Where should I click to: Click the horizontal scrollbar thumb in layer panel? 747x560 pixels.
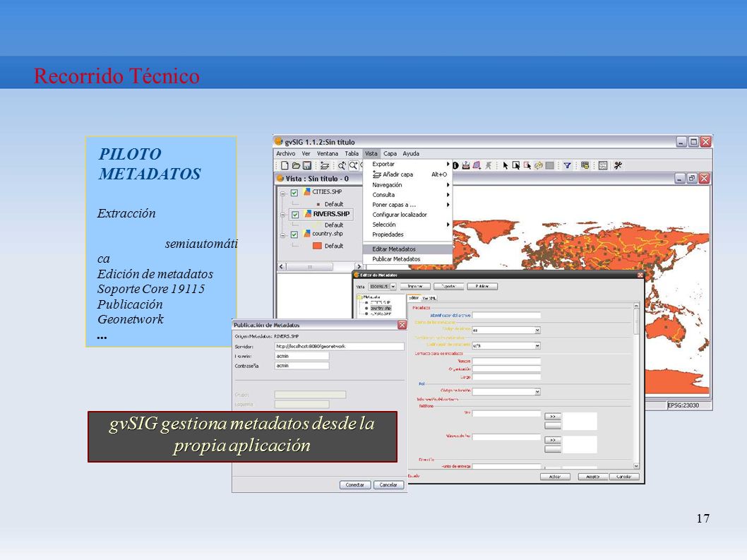coord(310,267)
